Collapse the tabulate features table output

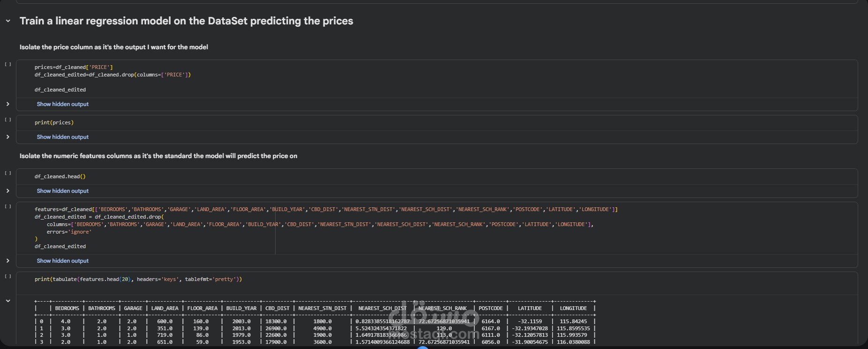click(8, 301)
